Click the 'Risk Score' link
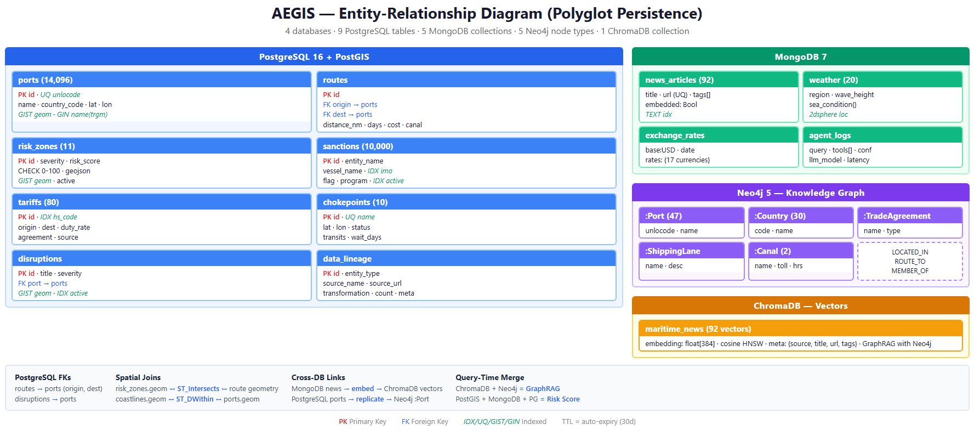This screenshot has height=430, width=980. pyautogui.click(x=563, y=399)
